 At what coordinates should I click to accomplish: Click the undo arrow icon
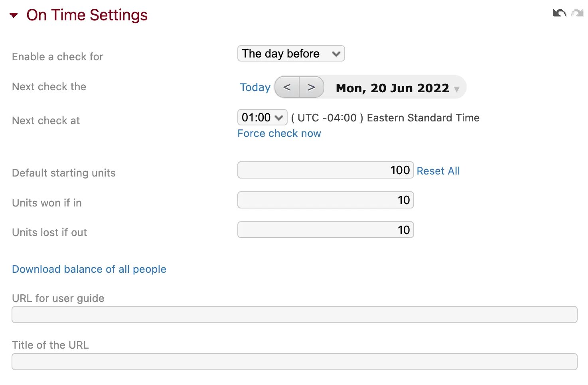point(560,13)
